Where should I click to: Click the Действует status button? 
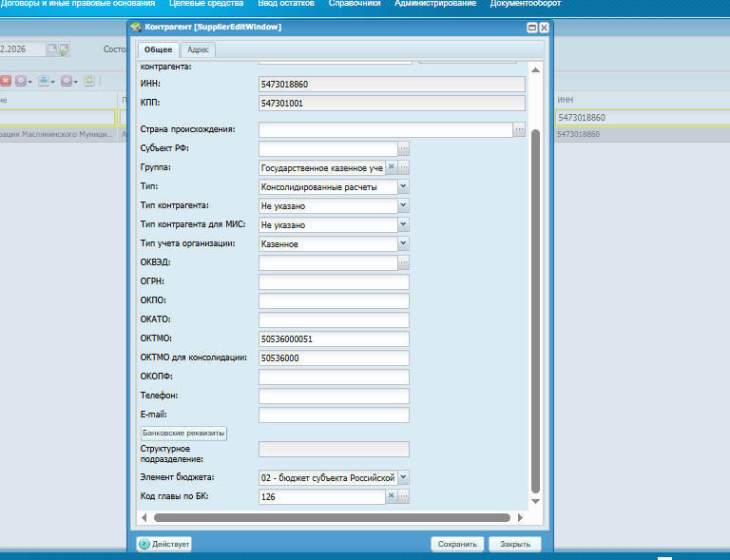(163, 544)
